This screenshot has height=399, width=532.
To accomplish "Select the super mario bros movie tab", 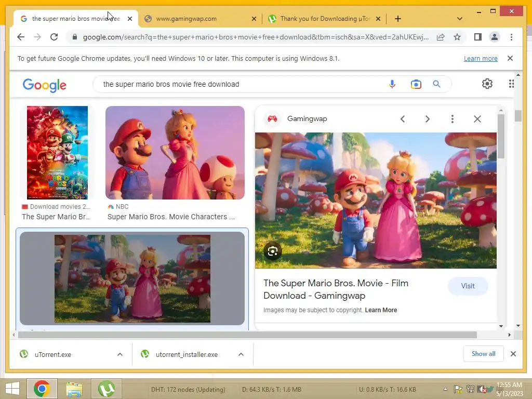I will [x=76, y=19].
